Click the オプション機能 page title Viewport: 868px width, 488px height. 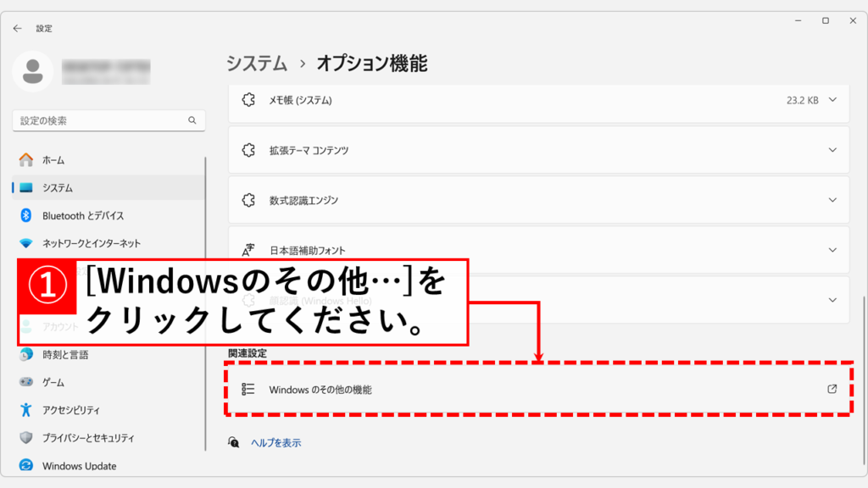point(371,64)
